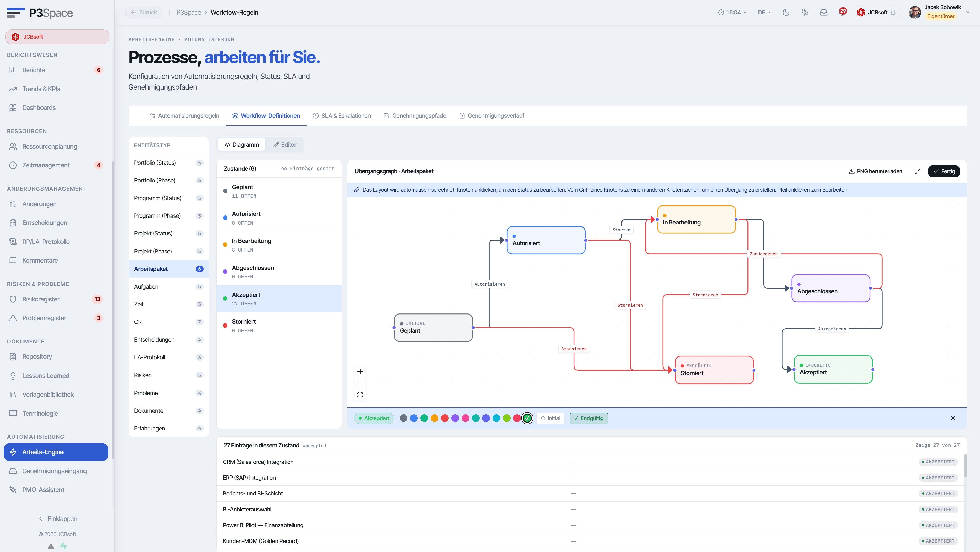Select the Storniert node in graph
This screenshot has height=552, width=980.
(714, 370)
